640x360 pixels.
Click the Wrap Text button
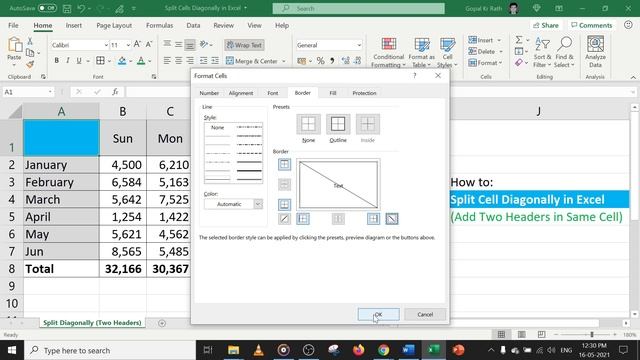244,45
